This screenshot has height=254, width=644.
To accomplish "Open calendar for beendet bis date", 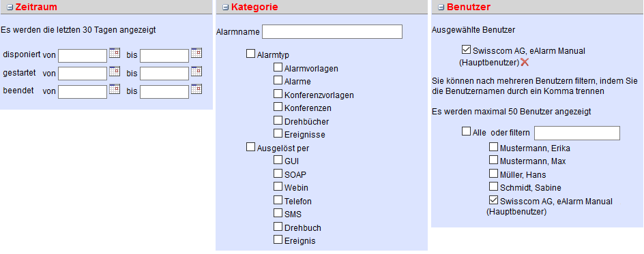I will coord(196,89).
